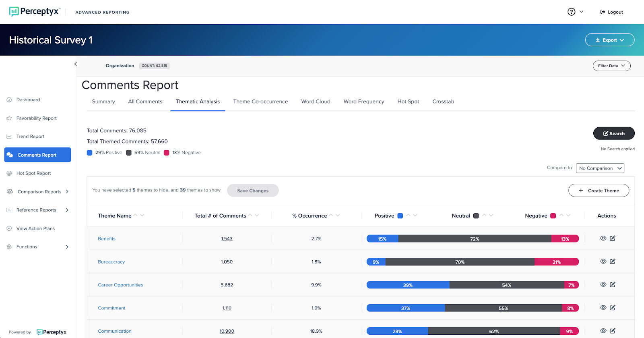The width and height of the screenshot is (644, 338).
Task: Open the Compare to No Comparison dropdown
Action: 600,168
